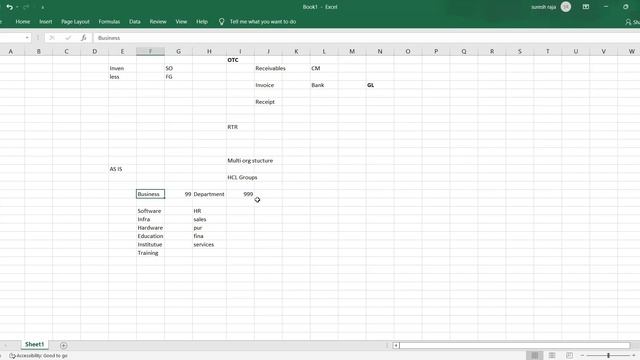This screenshot has height=360, width=640.
Task: Click the Tell me what you want to do box
Action: pyautogui.click(x=263, y=22)
